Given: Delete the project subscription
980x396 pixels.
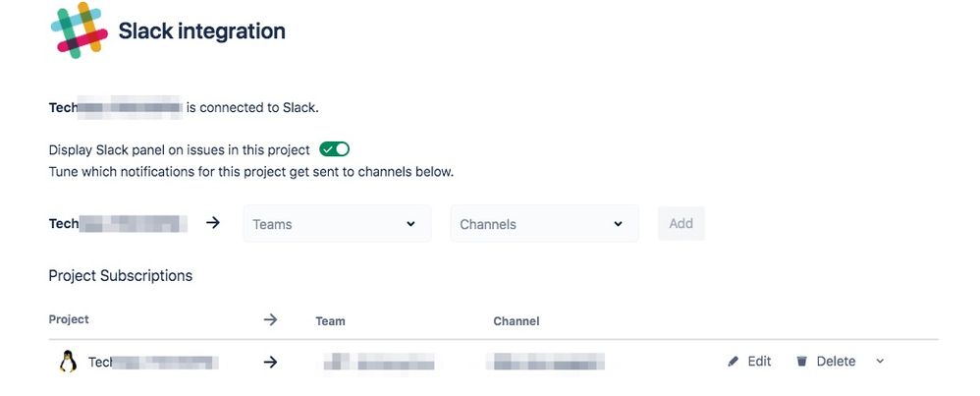Looking at the screenshot, I should point(826,361).
